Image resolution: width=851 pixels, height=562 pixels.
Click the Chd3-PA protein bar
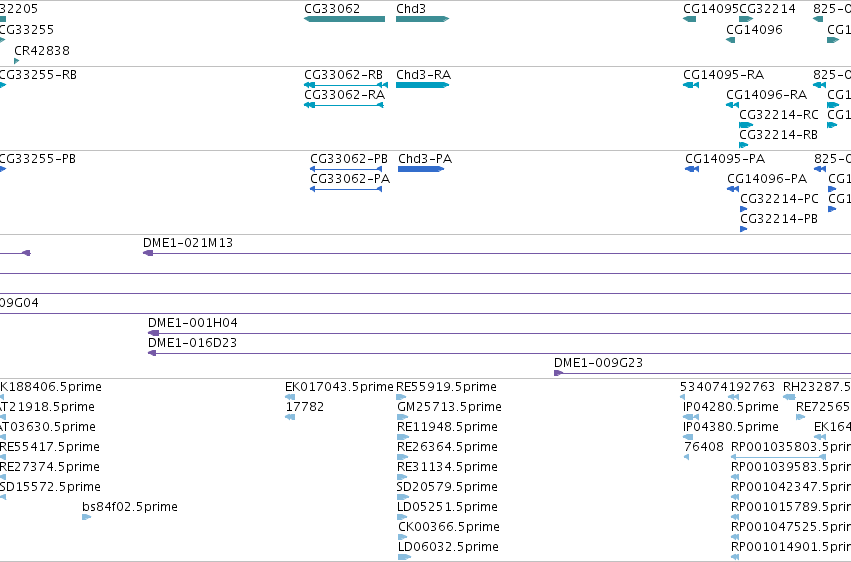point(421,169)
